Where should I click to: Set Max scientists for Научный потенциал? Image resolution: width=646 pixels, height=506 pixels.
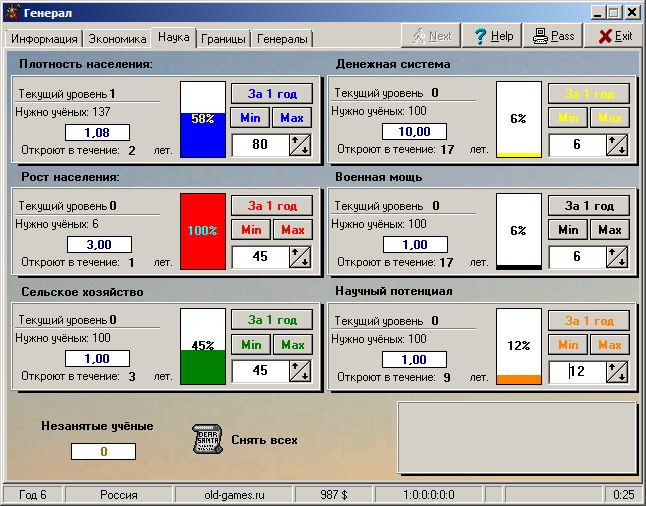(610, 344)
